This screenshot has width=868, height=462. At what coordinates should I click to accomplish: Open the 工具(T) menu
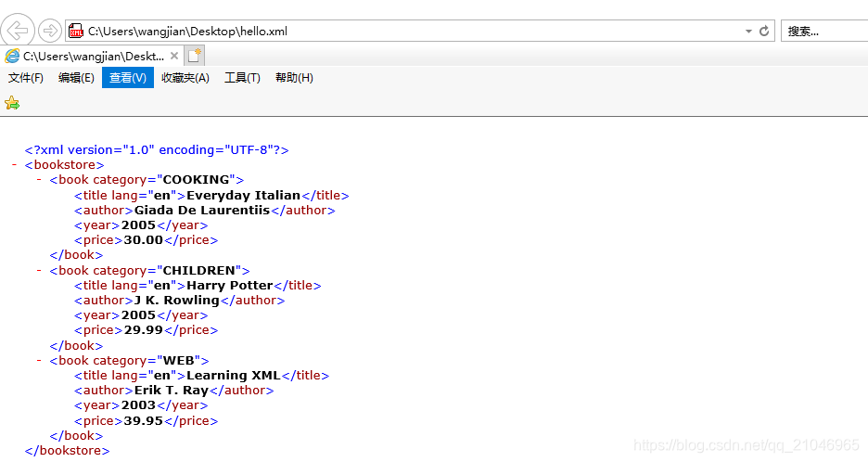pyautogui.click(x=242, y=78)
